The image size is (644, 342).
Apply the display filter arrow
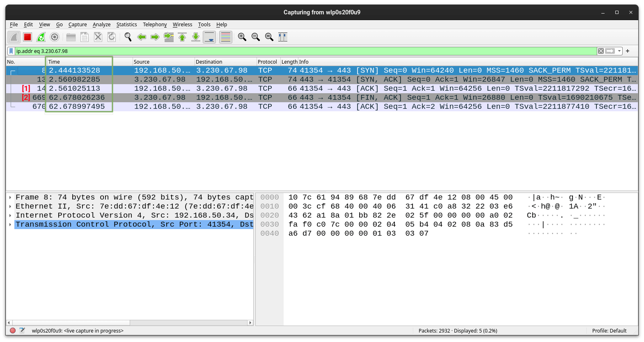[610, 51]
